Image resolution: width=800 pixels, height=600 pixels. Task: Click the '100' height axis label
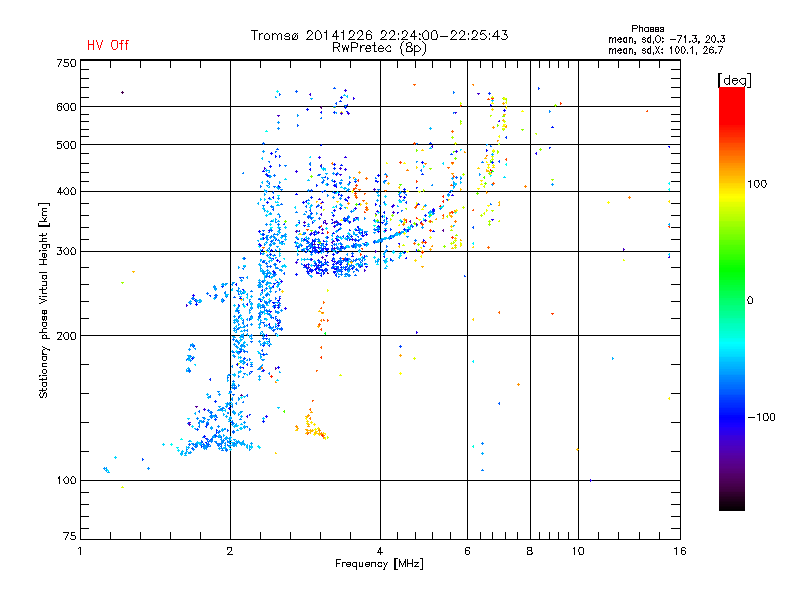point(66,480)
